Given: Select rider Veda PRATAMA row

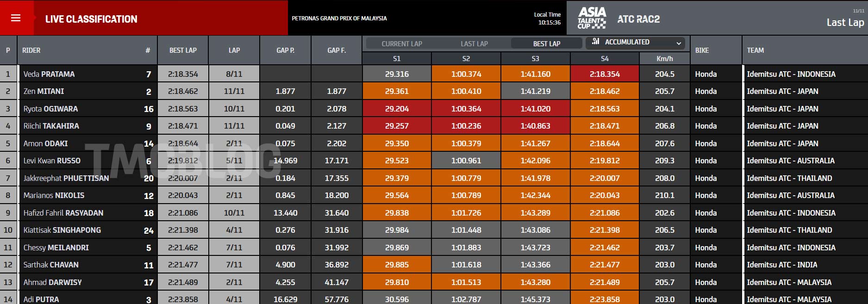Looking at the screenshot, I should click(49, 74).
